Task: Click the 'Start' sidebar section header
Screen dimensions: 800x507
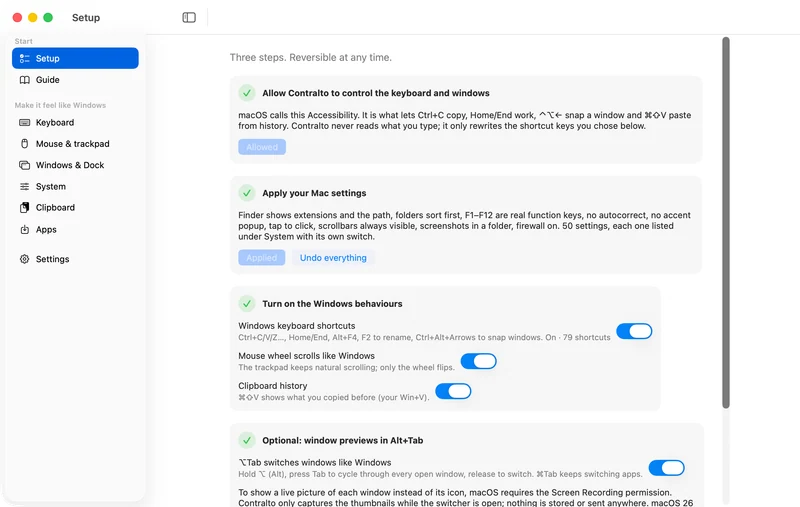Action: tap(23, 41)
